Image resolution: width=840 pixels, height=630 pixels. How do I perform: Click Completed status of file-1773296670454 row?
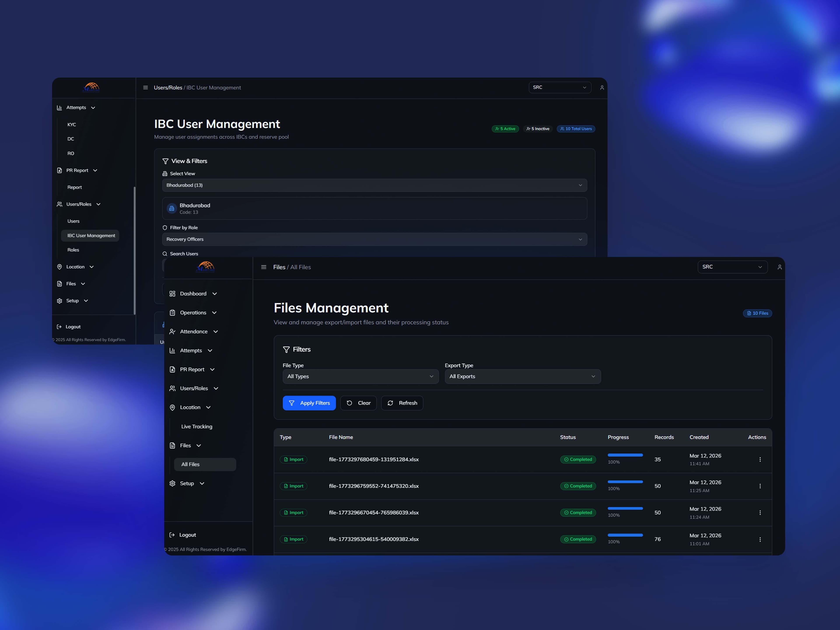click(578, 513)
